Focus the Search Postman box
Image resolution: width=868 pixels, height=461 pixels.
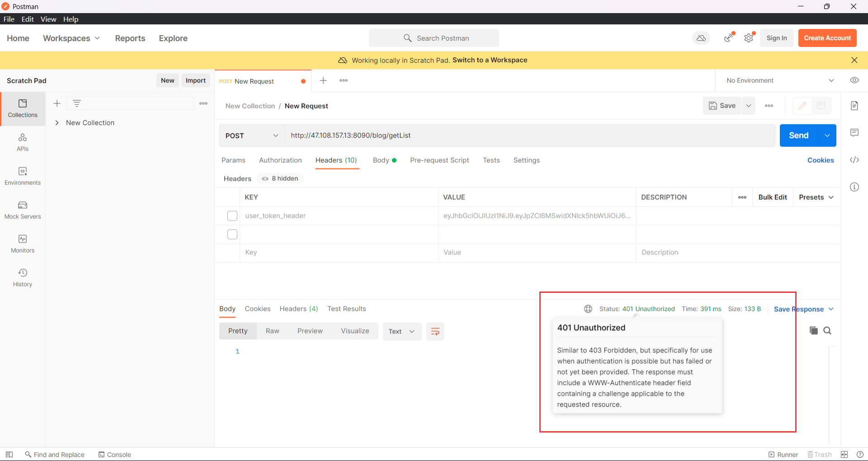(434, 38)
